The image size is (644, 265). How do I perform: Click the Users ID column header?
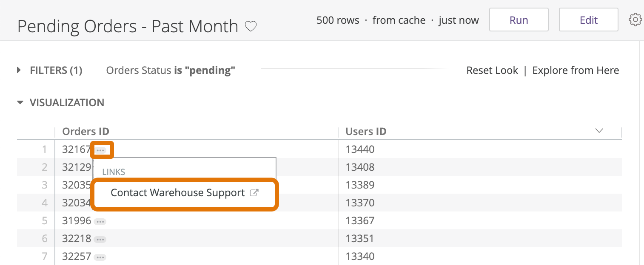366,132
